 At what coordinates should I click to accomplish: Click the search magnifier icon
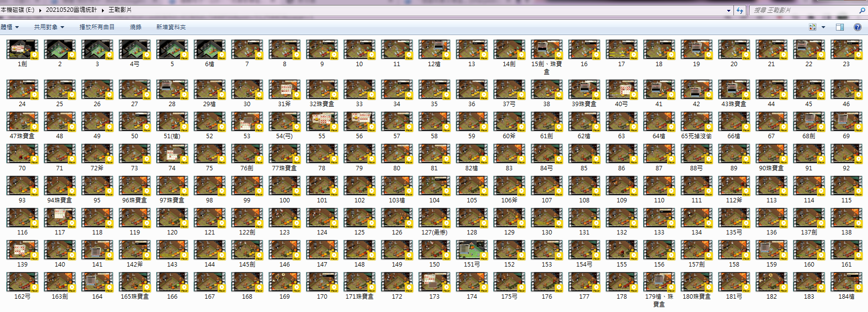pos(862,10)
